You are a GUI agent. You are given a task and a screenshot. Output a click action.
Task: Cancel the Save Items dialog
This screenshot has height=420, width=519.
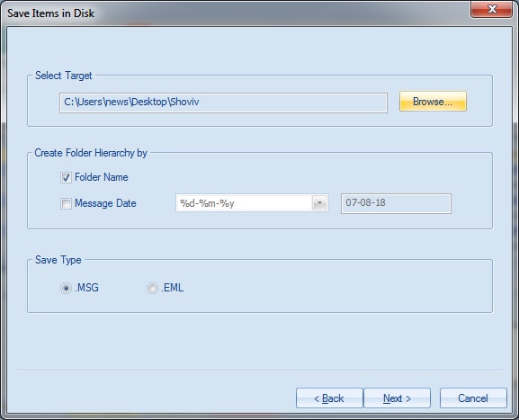coord(473,398)
